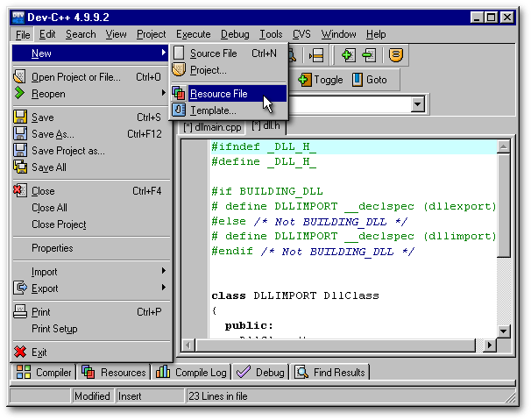531x420 pixels.
Task: Open the Find Results bottom tab
Action: point(329,372)
